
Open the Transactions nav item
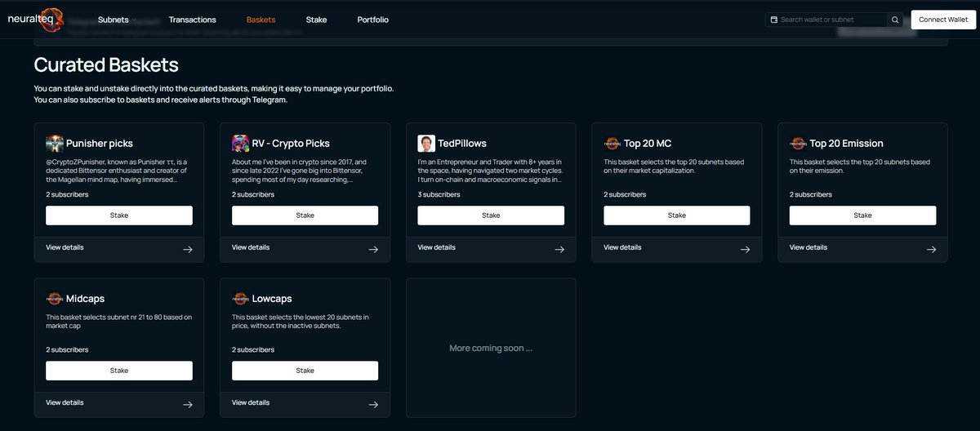click(x=193, y=20)
